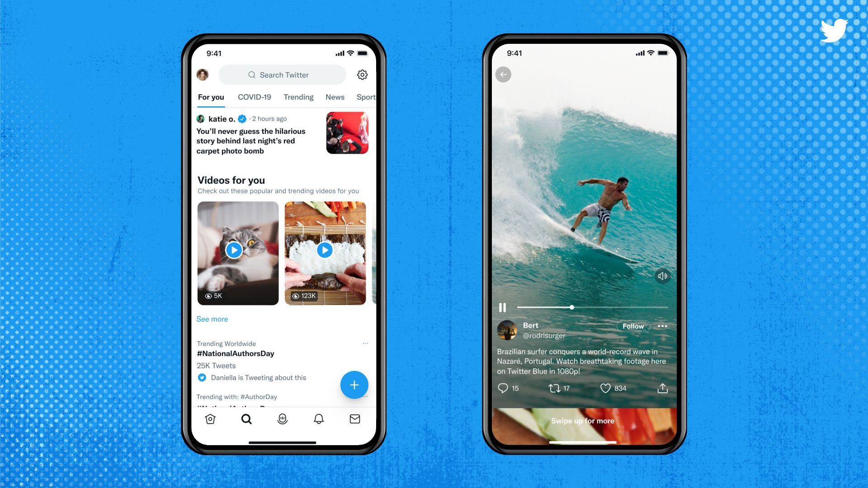This screenshot has height=488, width=868.
Task: Select the COVID-19 tab in Explore
Action: click(x=253, y=97)
